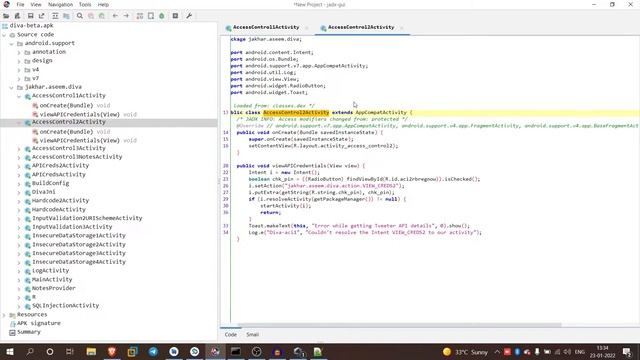640x360 pixels.
Task: Open the View menu
Action: coord(36,4)
